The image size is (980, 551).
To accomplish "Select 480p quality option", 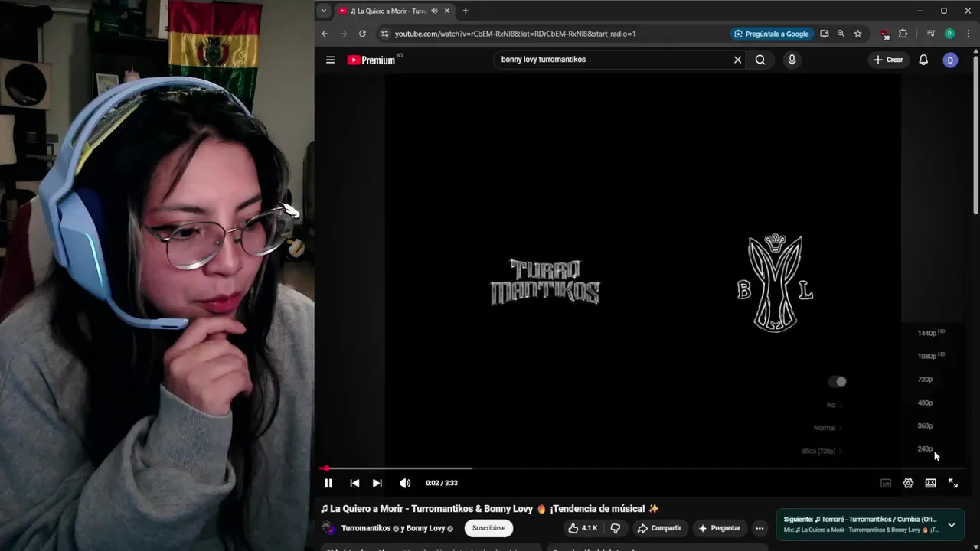I will point(926,403).
